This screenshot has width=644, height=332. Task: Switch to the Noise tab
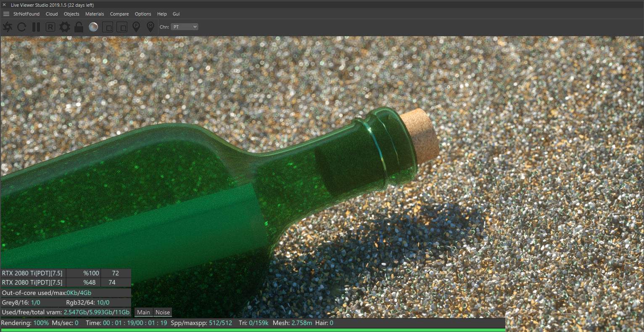coord(163,312)
